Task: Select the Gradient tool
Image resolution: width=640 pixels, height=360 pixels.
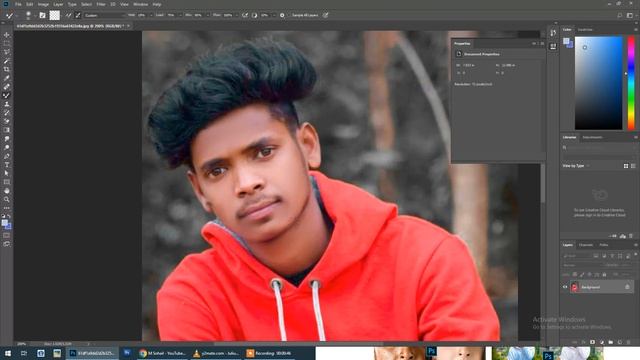Action: [x=7, y=130]
